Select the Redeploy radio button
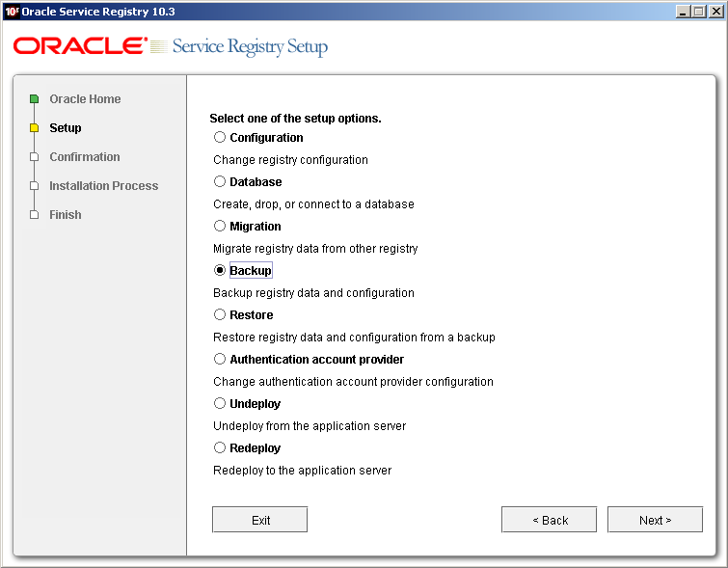Screen dimensions: 728x568 coord(220,447)
